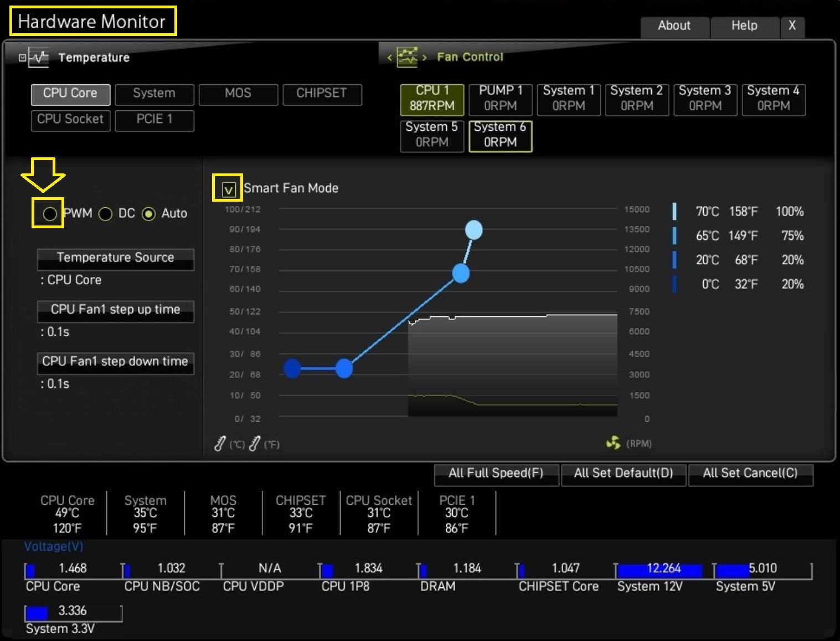The height and width of the screenshot is (641, 840).
Task: Select the CHIPSET temperature button
Action: (322, 94)
